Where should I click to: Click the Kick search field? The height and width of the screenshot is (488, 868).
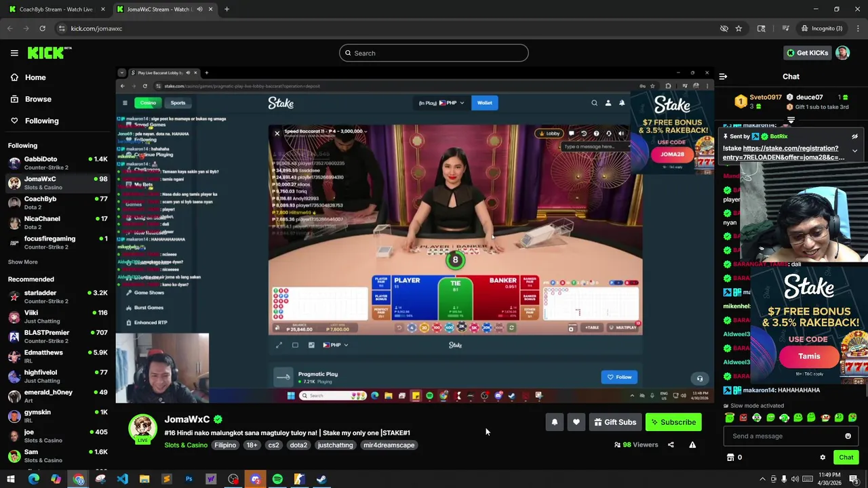tap(434, 53)
